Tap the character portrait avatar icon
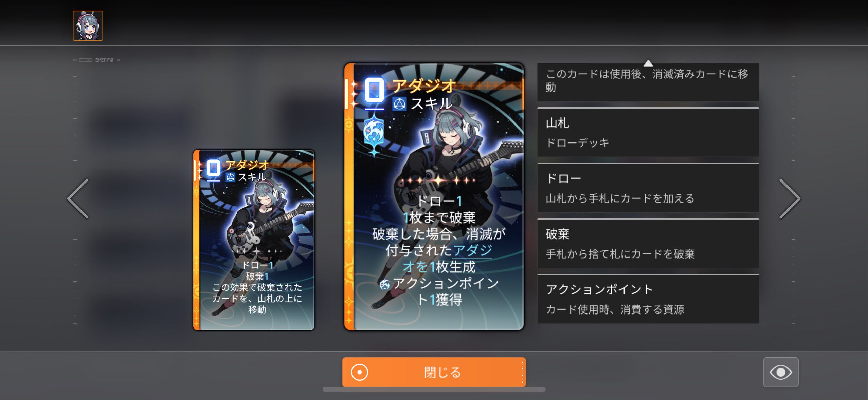868x400 pixels. tap(88, 25)
